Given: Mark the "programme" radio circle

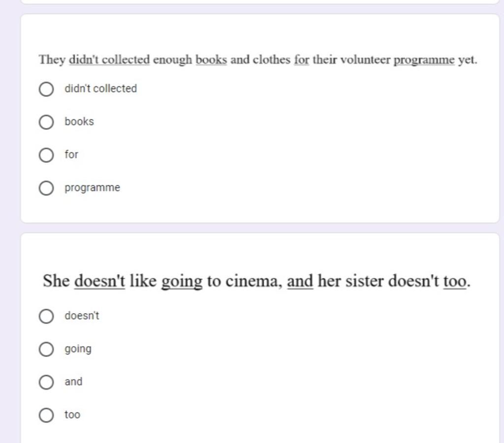Looking at the screenshot, I should coord(46,188).
